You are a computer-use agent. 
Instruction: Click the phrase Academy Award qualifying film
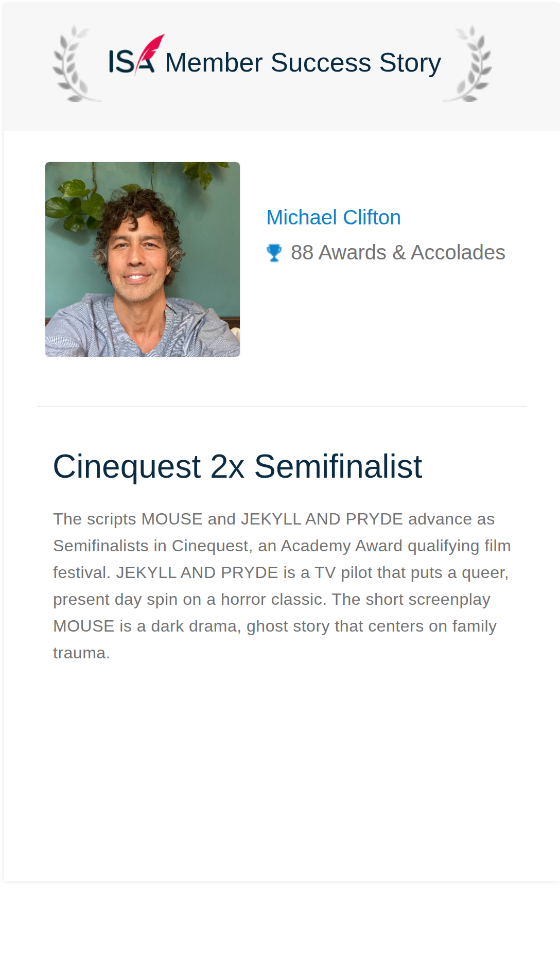pos(396,546)
